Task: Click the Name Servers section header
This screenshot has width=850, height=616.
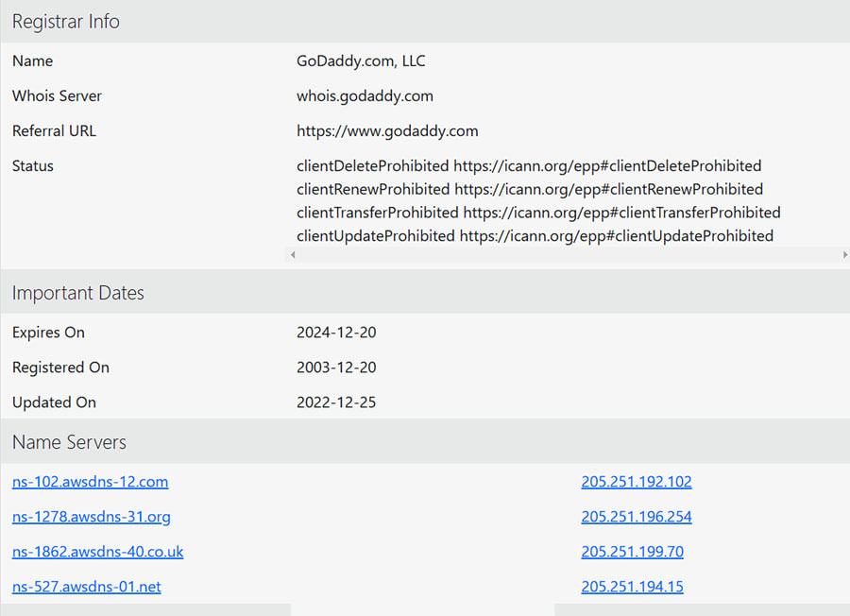Action: click(69, 442)
